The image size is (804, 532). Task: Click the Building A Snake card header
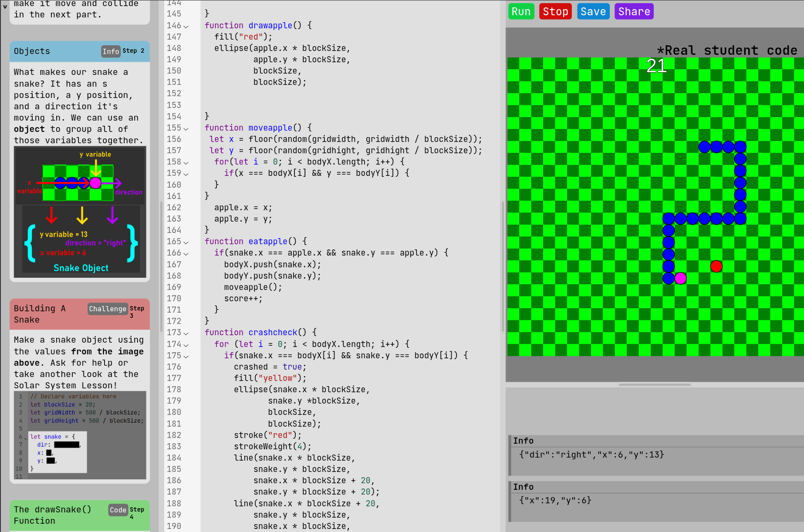[80, 314]
